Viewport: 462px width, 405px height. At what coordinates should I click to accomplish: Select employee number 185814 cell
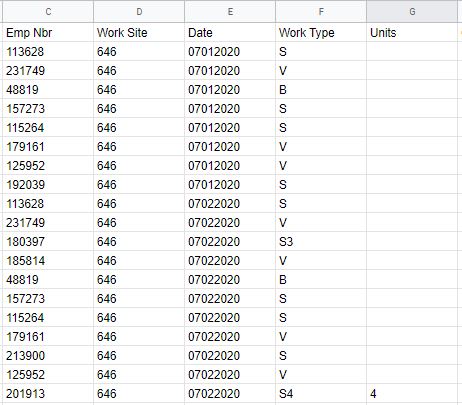tap(48, 260)
